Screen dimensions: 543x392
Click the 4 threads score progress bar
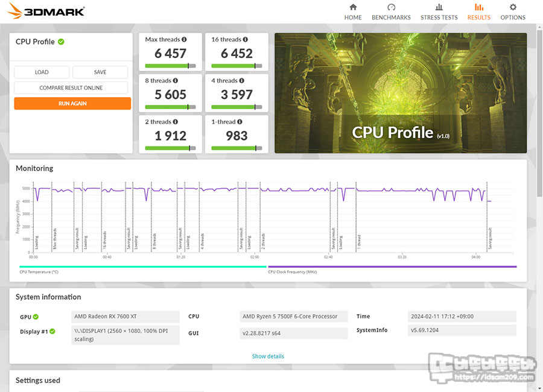tap(237, 107)
